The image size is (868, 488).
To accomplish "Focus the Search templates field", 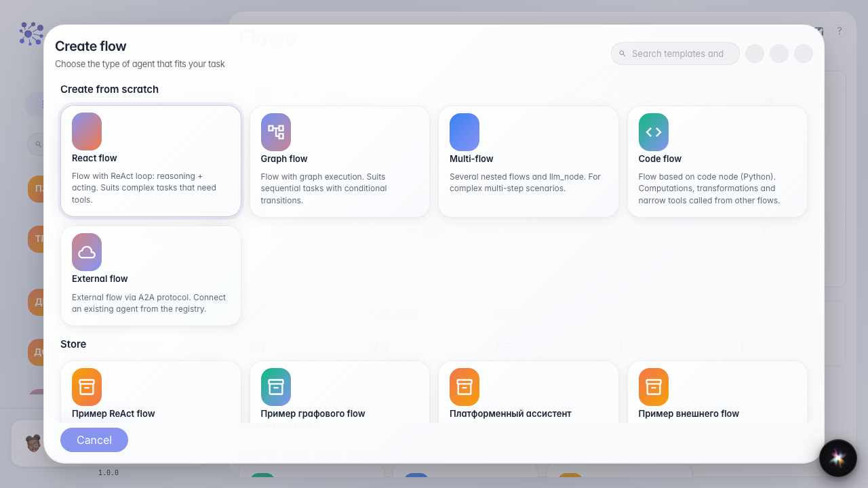I will 675,54.
